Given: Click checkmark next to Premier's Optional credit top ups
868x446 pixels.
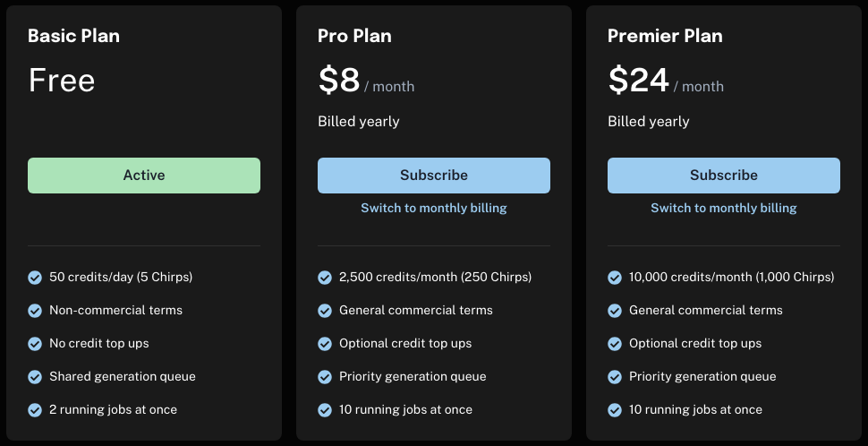Looking at the screenshot, I should point(615,344).
